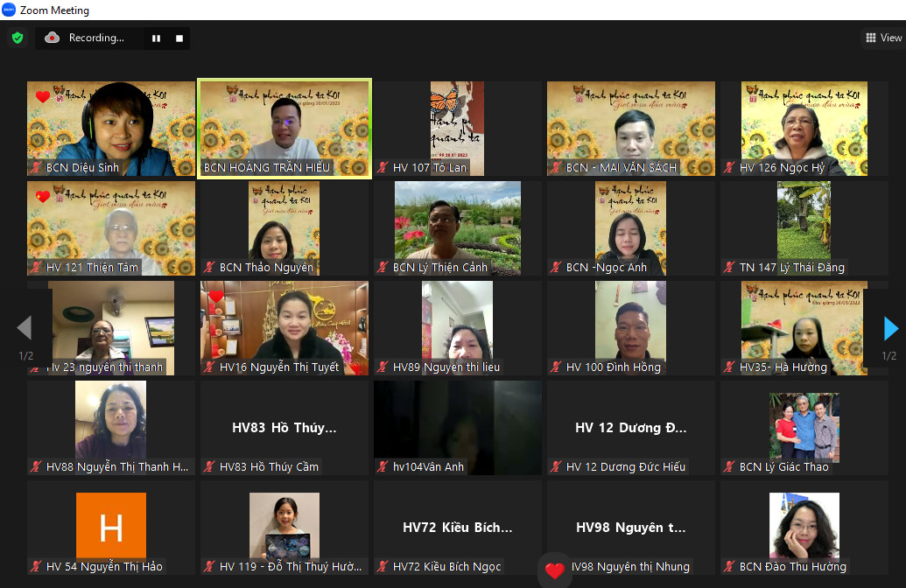
Task: Click the recording cloud icon
Action: 53,38
